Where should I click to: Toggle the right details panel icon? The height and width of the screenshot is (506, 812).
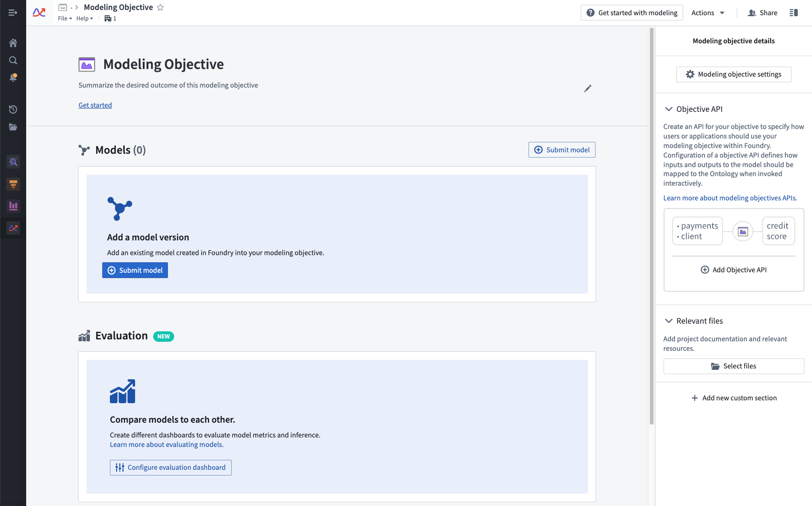793,13
